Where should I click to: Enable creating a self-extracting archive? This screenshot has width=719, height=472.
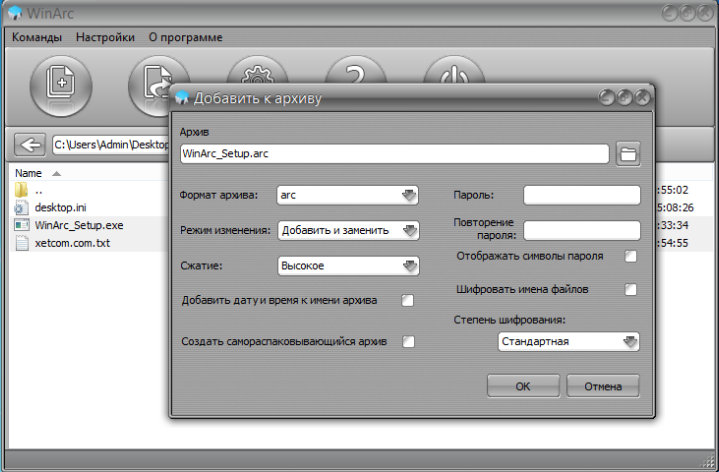click(408, 341)
